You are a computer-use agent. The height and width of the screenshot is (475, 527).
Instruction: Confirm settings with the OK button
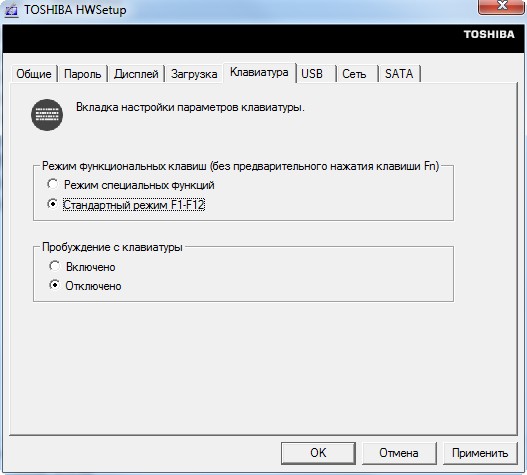click(x=318, y=453)
